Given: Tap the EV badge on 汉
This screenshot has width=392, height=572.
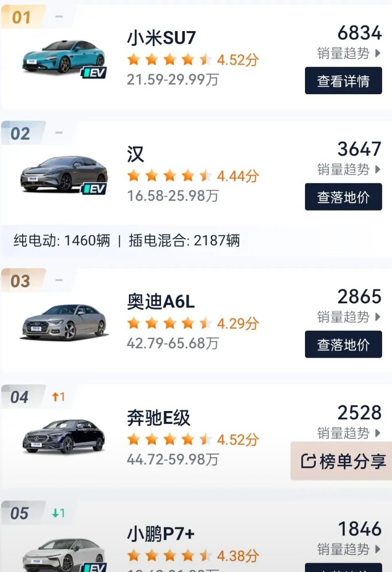Looking at the screenshot, I should [94, 188].
